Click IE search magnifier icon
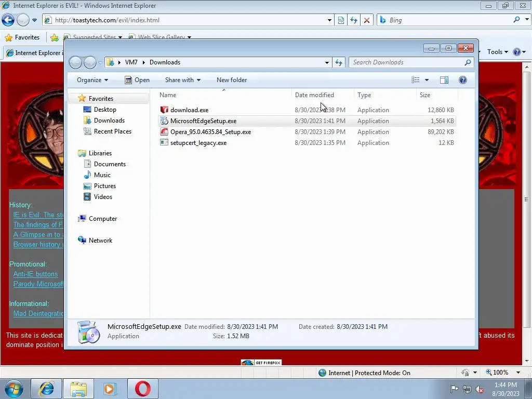The image size is (532, 399). (516, 20)
